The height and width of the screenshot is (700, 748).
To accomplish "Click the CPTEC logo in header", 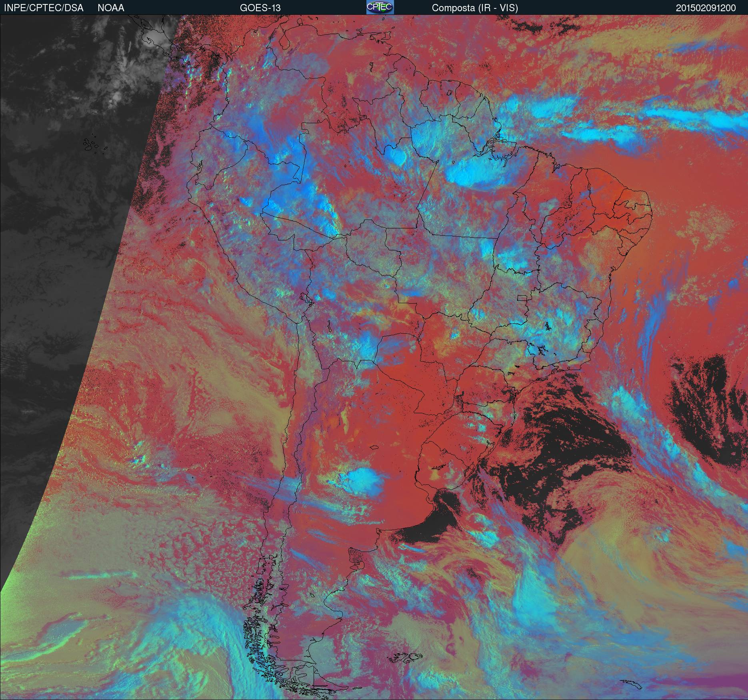I will pyautogui.click(x=380, y=7).
